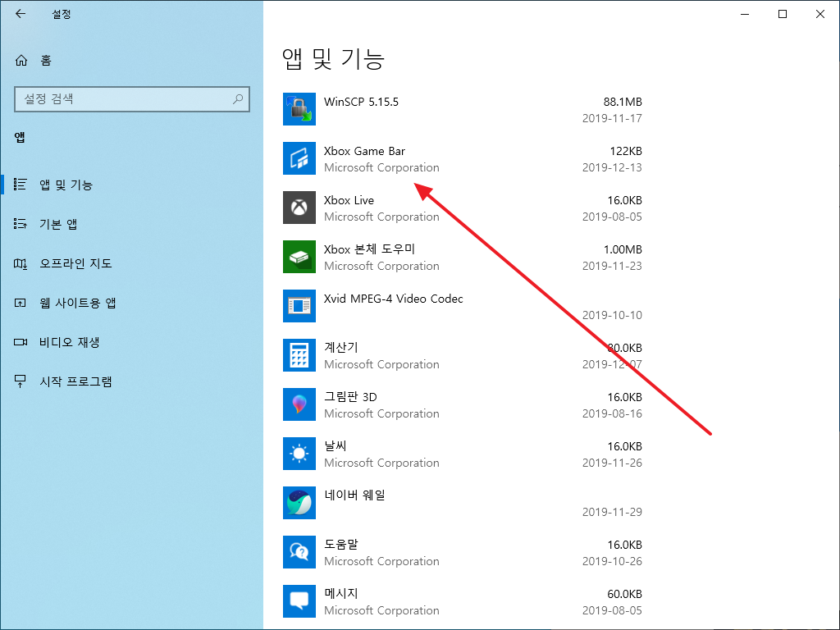Screen dimensions: 840x630
Task: Click the 88.1MB size of WinSCP
Action: pos(623,102)
